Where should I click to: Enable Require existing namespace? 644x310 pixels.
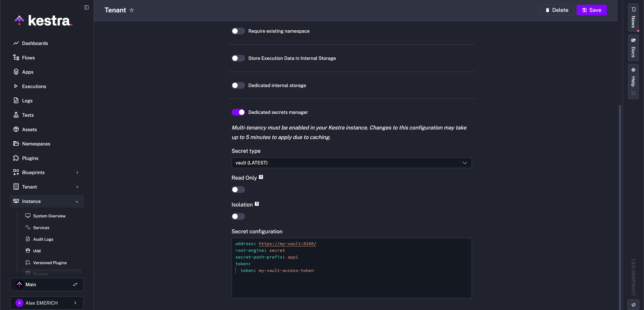pos(238,31)
